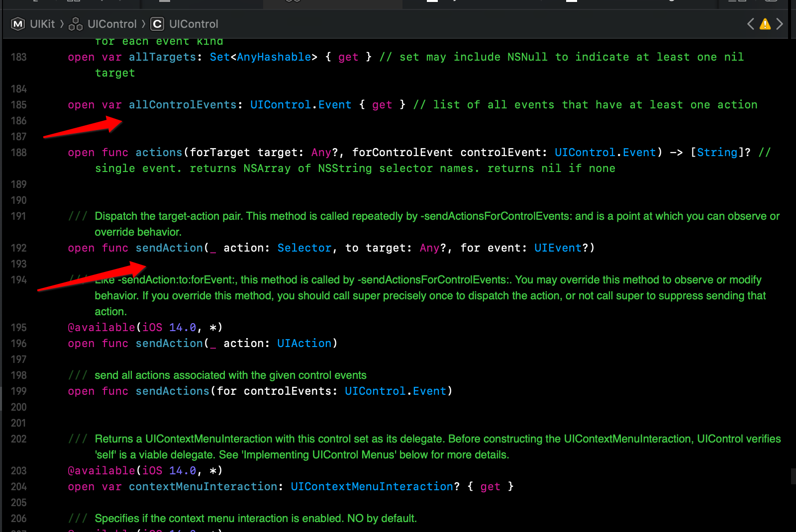Click line number 196 in the gutter

click(x=18, y=344)
